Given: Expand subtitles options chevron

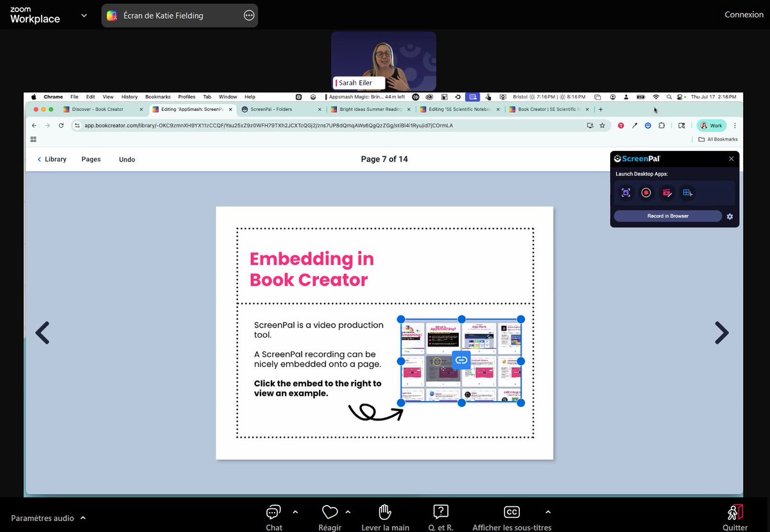Looking at the screenshot, I should click(548, 511).
